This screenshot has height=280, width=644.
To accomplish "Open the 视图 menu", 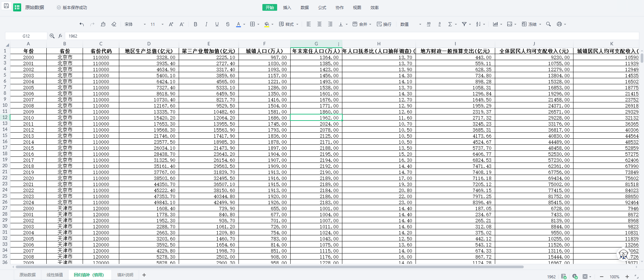I will (x=357, y=7).
